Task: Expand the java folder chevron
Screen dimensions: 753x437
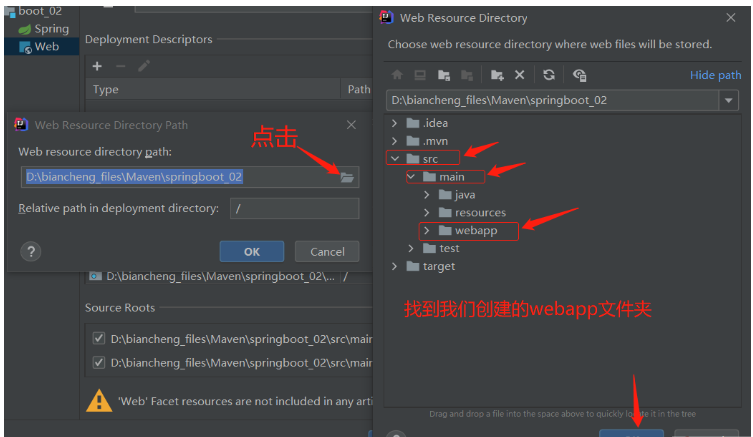Action: point(427,194)
